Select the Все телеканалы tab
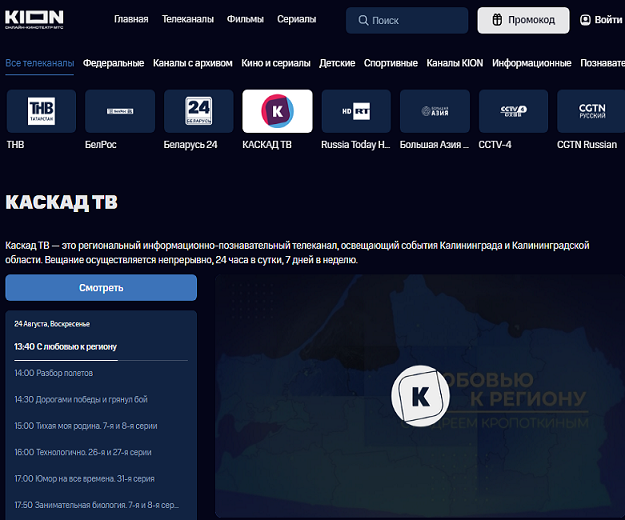This screenshot has height=520, width=625. (x=39, y=63)
